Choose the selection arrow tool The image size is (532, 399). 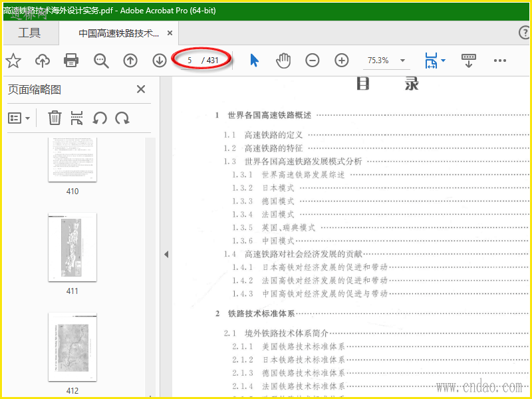point(254,61)
